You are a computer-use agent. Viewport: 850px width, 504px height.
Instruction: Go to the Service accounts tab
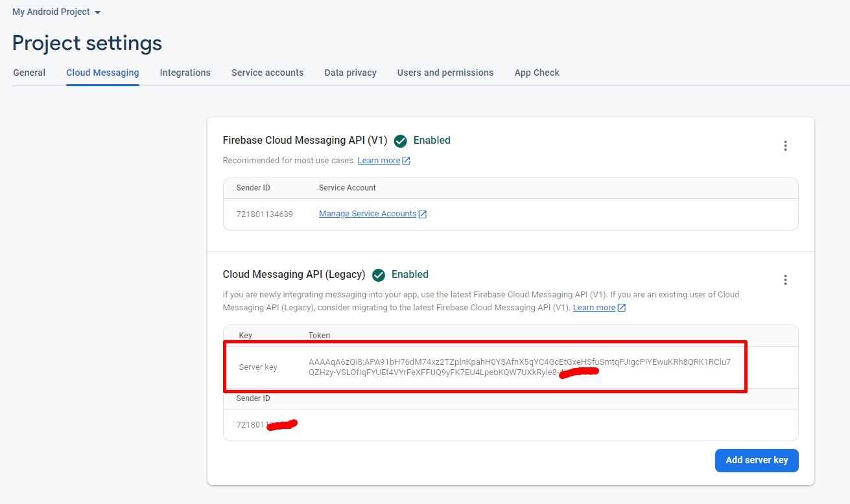tap(267, 73)
